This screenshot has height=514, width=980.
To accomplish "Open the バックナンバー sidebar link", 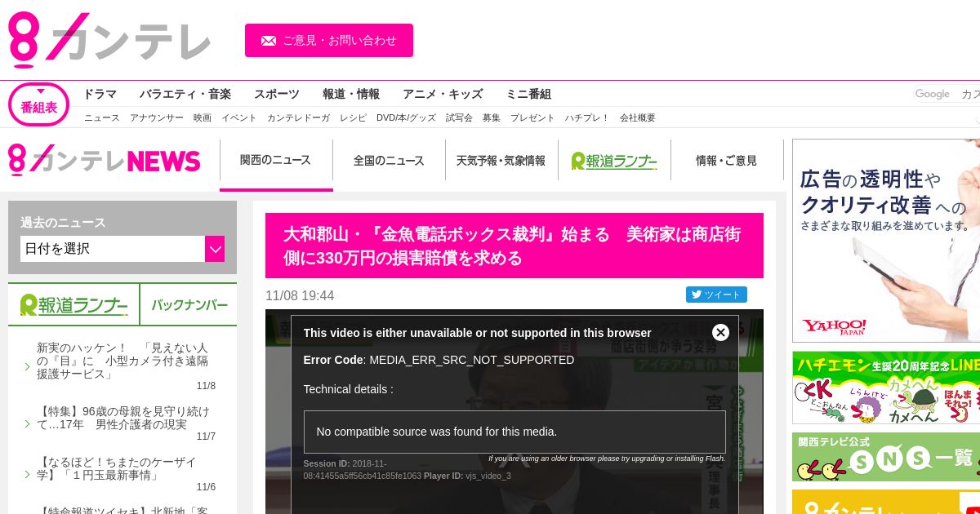I will [x=189, y=305].
